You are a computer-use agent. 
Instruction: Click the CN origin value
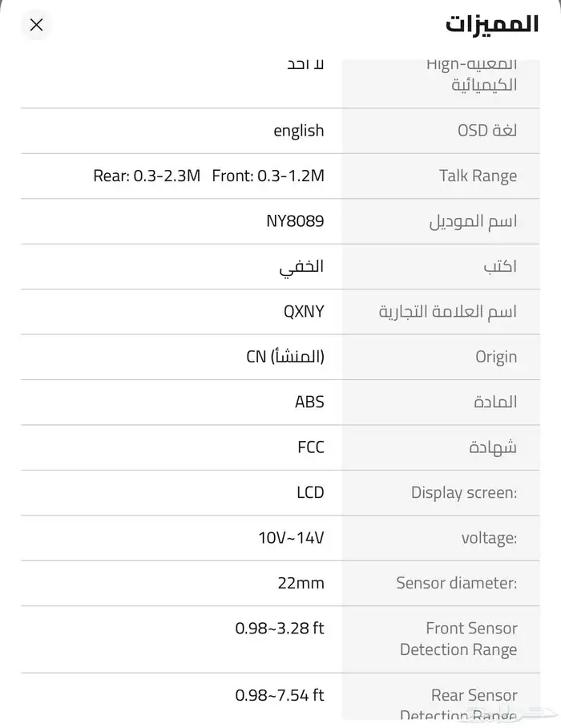pos(285,356)
